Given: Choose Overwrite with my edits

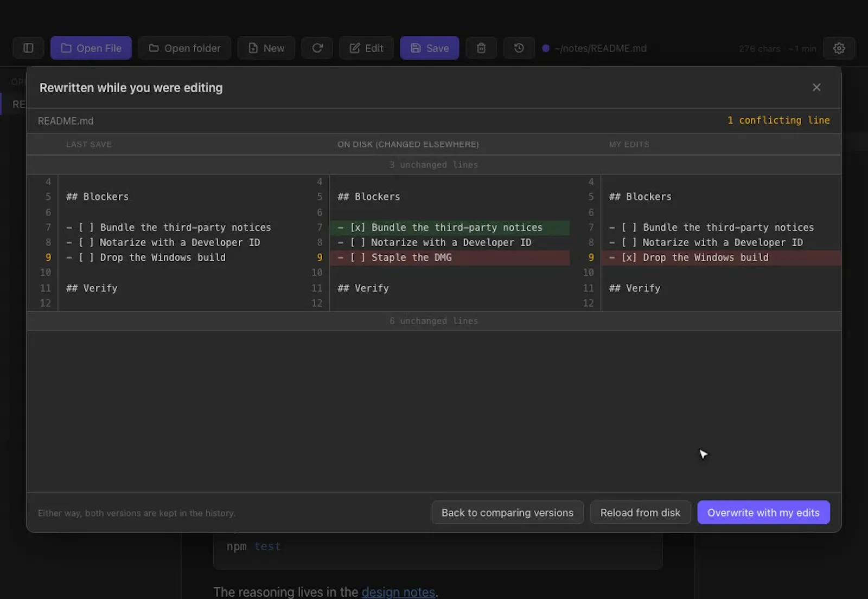Looking at the screenshot, I should click(x=763, y=512).
